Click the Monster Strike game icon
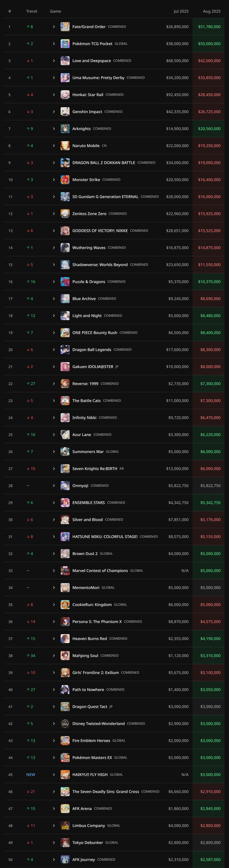Image resolution: width=229 pixels, height=868 pixels. click(x=65, y=180)
